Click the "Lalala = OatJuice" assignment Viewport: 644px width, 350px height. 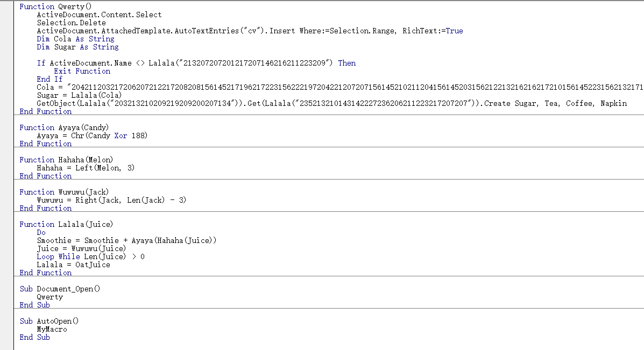point(73,265)
